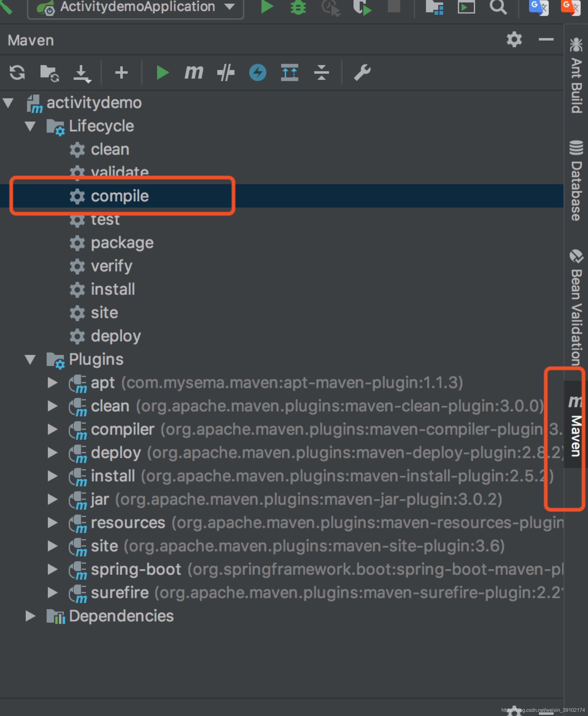Select the validate lifecycle goal
The width and height of the screenshot is (588, 716).
pyautogui.click(x=282, y=173)
